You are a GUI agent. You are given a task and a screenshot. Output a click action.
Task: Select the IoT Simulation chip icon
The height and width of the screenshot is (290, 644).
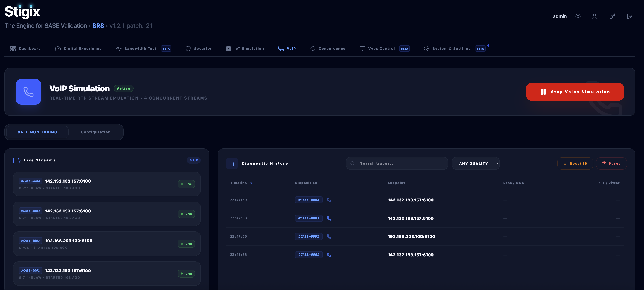pyautogui.click(x=228, y=49)
